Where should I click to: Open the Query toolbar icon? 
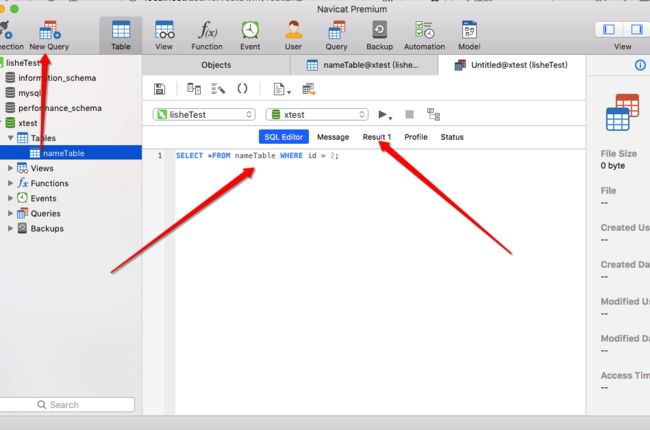coord(336,35)
